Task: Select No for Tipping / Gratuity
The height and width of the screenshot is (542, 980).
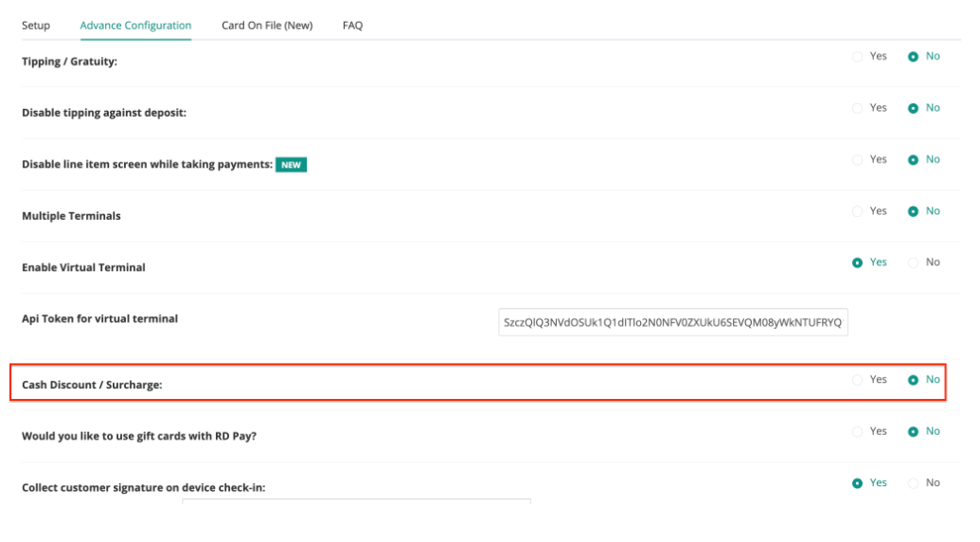Action: pyautogui.click(x=913, y=57)
